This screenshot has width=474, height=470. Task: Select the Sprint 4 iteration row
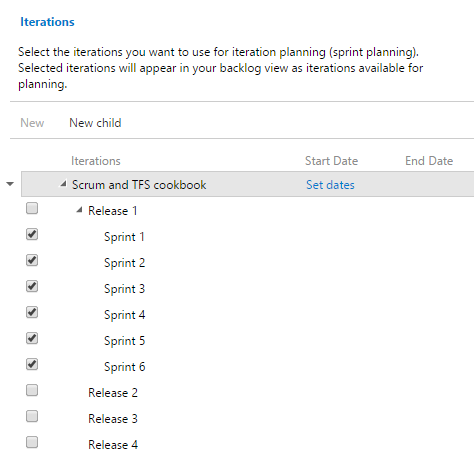click(x=247, y=315)
